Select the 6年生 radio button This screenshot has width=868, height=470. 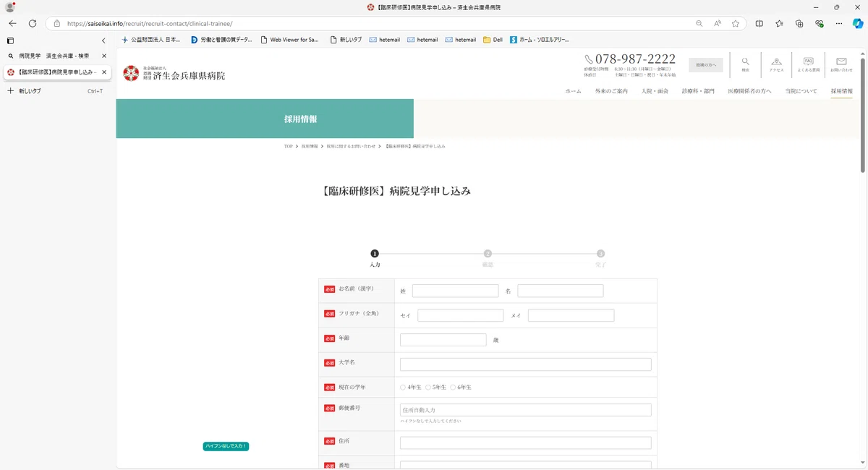453,388
